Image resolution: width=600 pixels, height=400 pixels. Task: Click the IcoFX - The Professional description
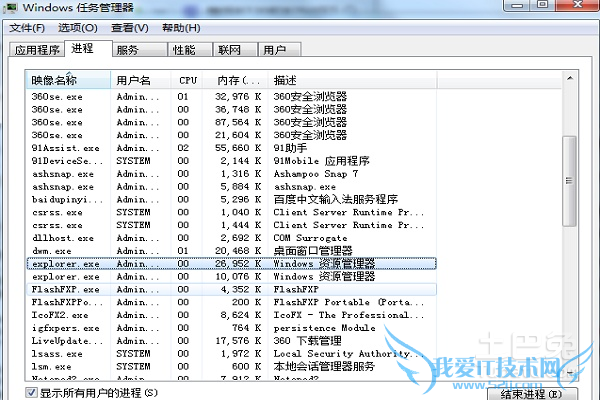(x=349, y=315)
